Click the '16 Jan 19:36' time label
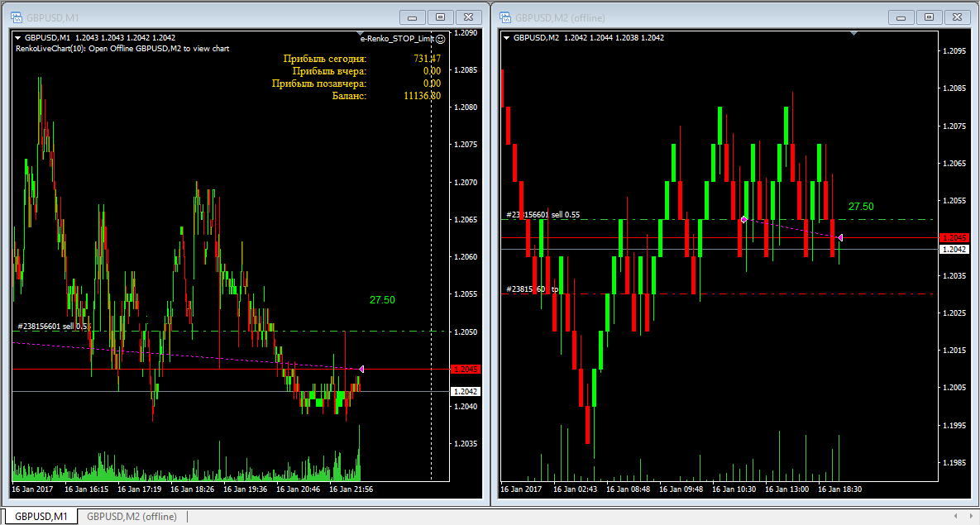The height and width of the screenshot is (525, 980). 245,489
